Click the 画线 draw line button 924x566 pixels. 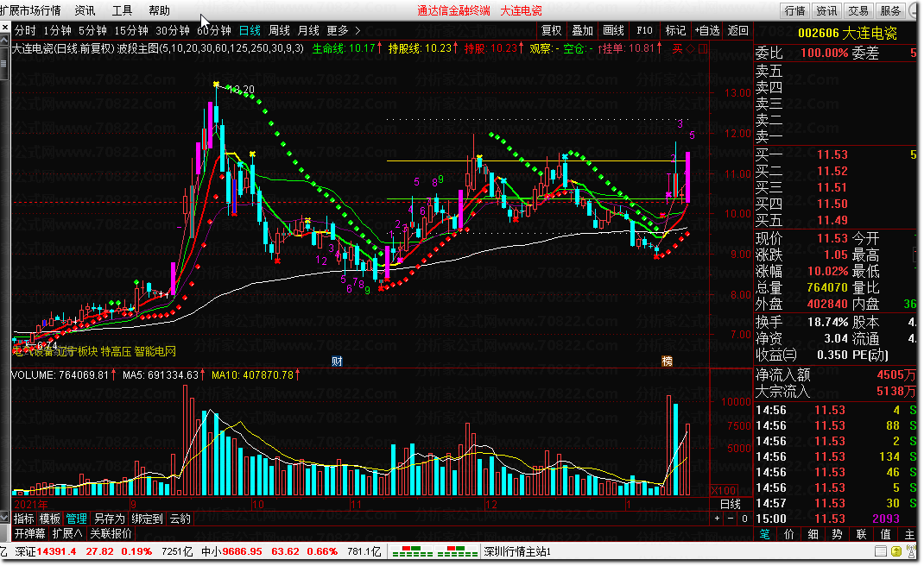pos(613,30)
